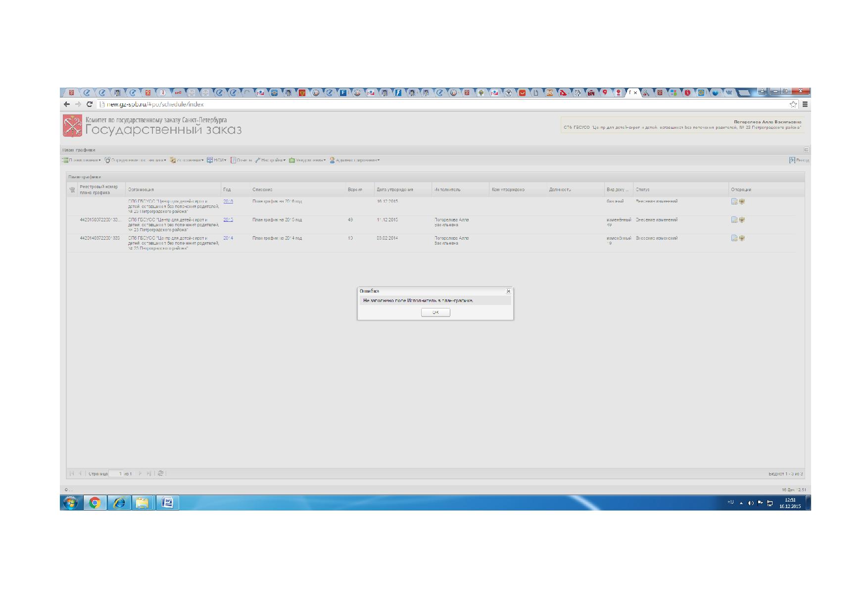Click the Выход logout button

pos(799,160)
